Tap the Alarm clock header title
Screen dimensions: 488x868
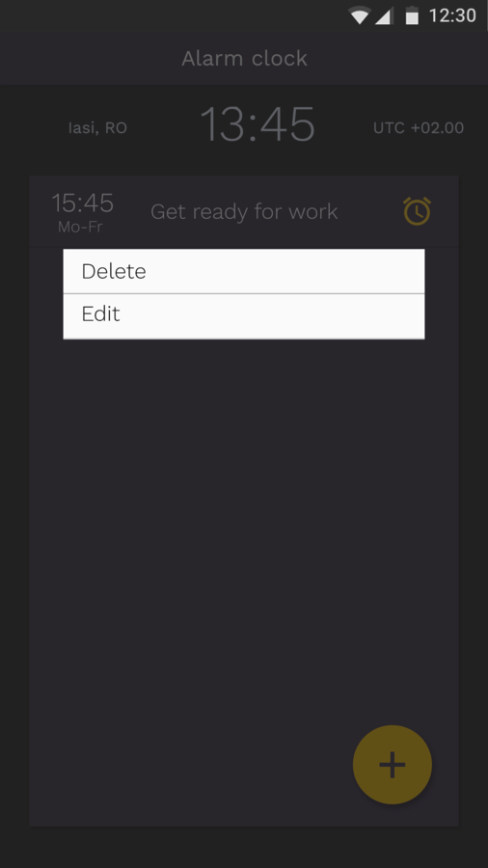[x=244, y=58]
